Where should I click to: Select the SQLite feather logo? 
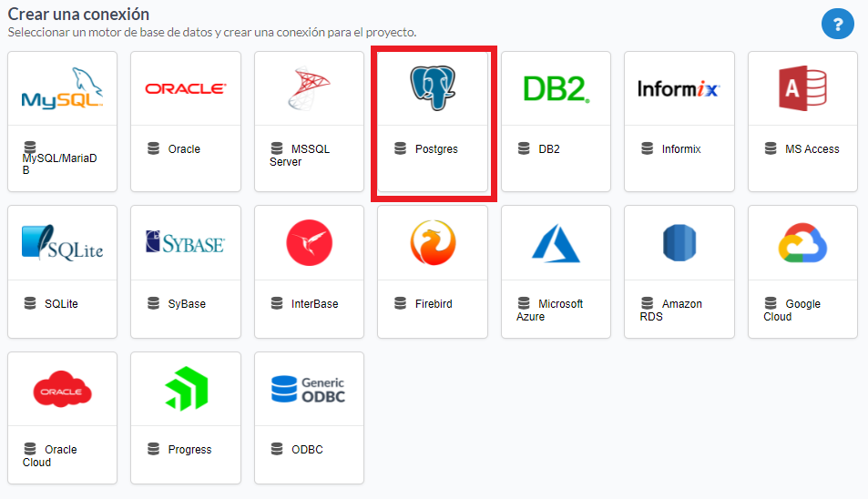tap(62, 242)
